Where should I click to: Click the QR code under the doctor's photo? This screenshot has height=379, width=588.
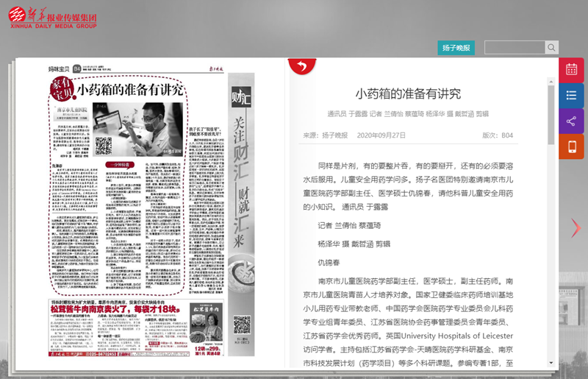(x=104, y=146)
